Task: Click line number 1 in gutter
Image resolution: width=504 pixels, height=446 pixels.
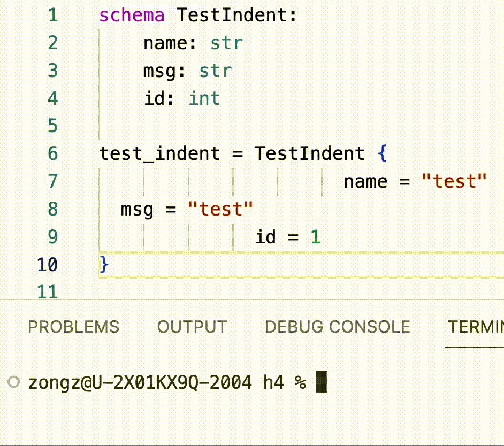Action: tap(53, 15)
